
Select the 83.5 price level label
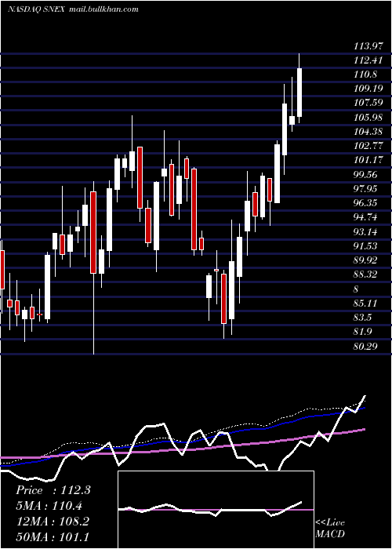(x=363, y=317)
